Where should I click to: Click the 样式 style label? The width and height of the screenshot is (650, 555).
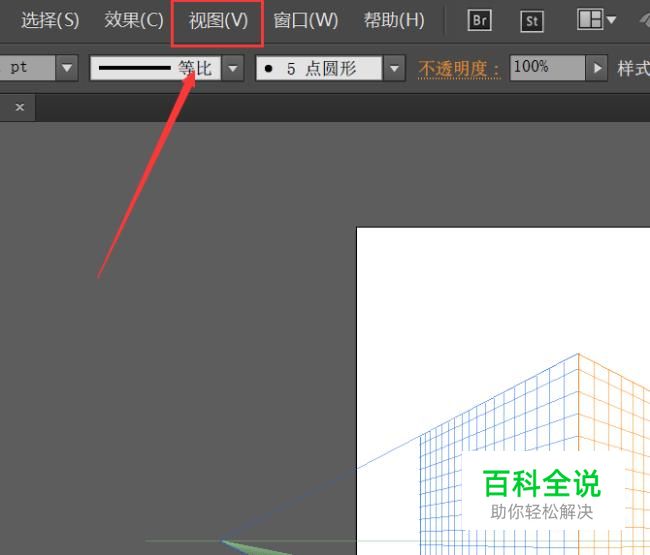click(x=633, y=68)
